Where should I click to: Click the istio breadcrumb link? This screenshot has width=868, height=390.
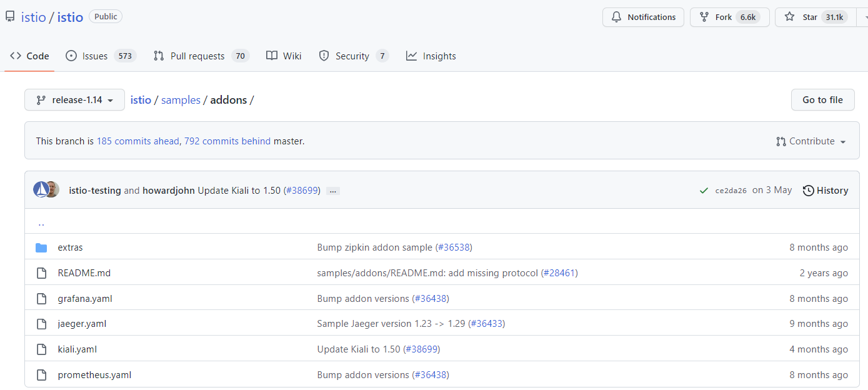[x=141, y=100]
